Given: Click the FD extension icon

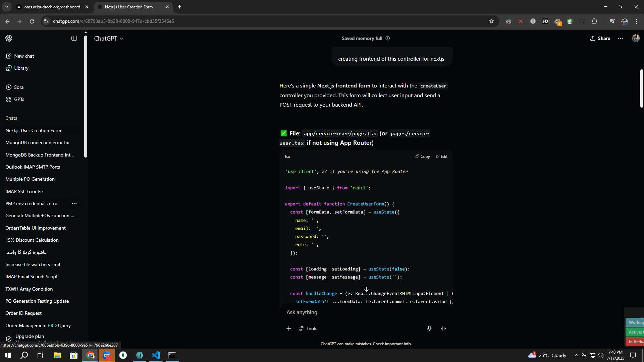Looking at the screenshot, I should click(545, 21).
